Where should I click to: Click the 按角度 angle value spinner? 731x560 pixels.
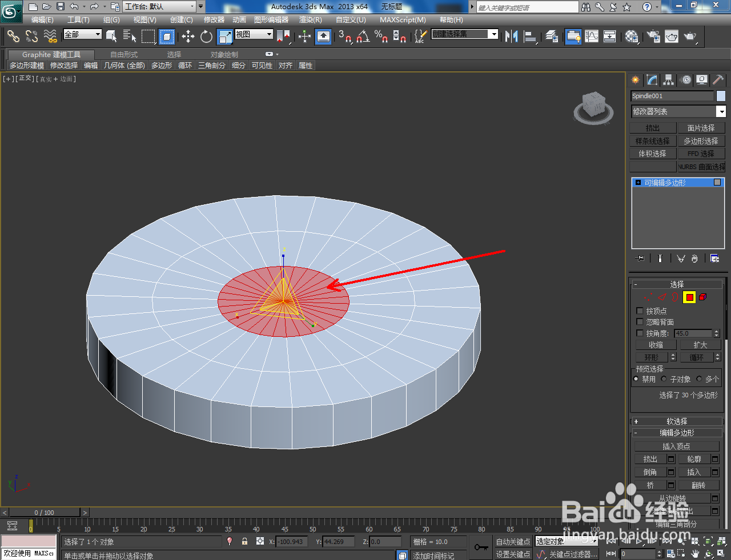[717, 333]
